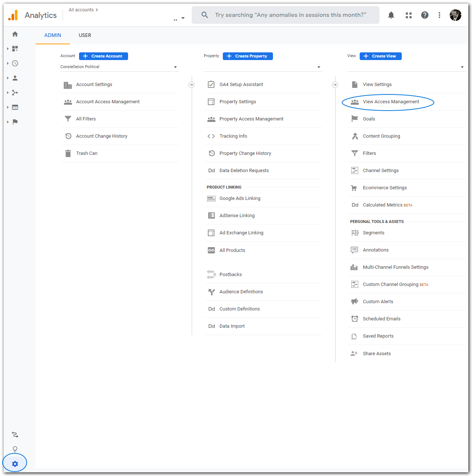Image resolution: width=472 pixels, height=476 pixels.
Task: Click the arrow button between Property and View
Action: (x=335, y=85)
